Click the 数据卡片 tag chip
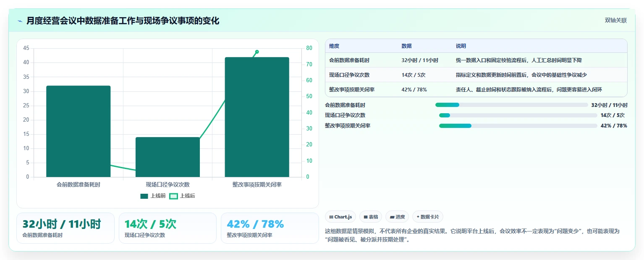This screenshot has height=260, width=644. [x=428, y=217]
